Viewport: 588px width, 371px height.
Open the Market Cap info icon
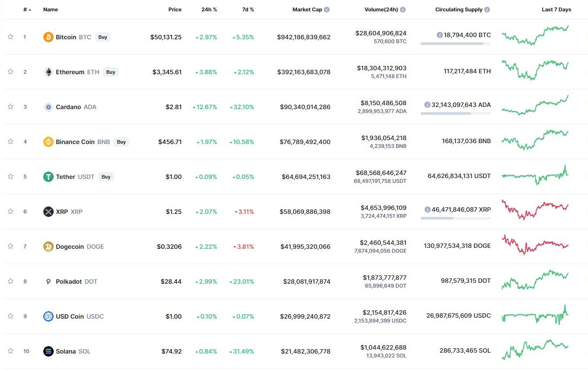[327, 10]
